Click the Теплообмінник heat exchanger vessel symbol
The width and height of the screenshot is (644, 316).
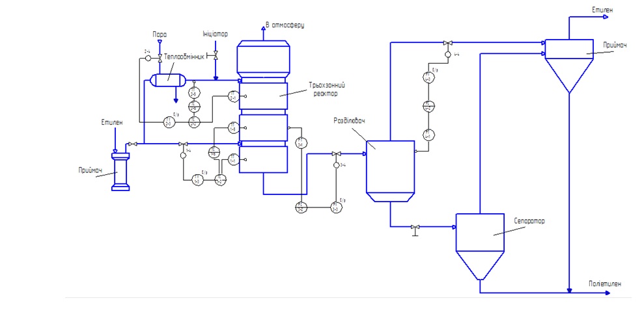click(x=167, y=81)
